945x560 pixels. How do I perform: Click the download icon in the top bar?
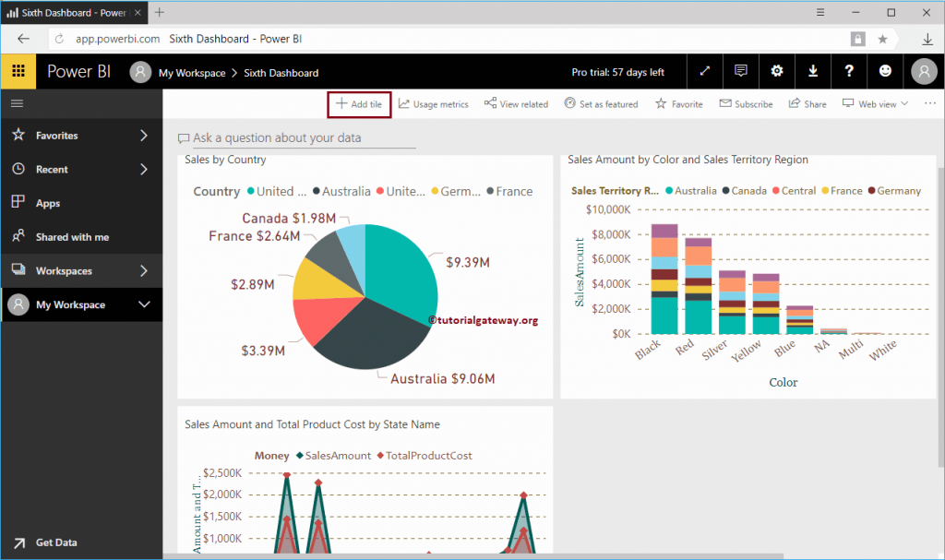[812, 71]
